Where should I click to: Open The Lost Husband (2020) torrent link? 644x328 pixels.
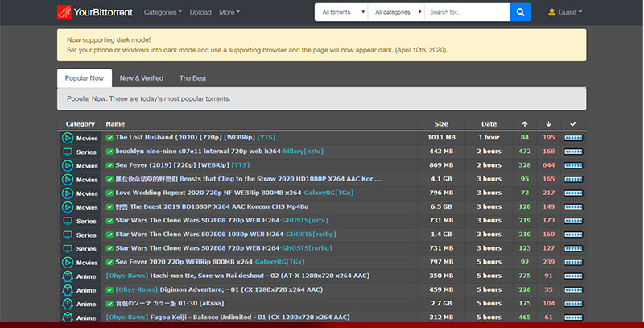click(x=196, y=137)
